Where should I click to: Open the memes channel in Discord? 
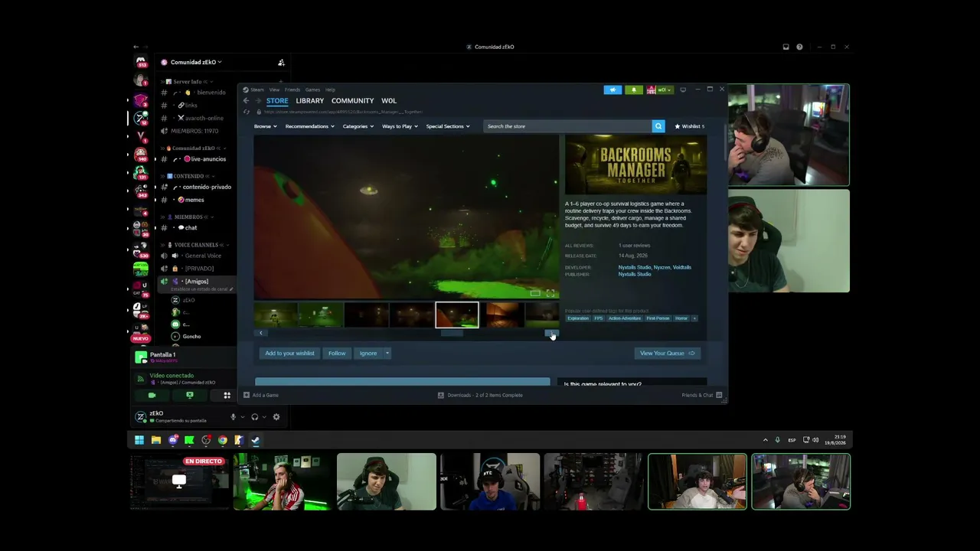[194, 200]
